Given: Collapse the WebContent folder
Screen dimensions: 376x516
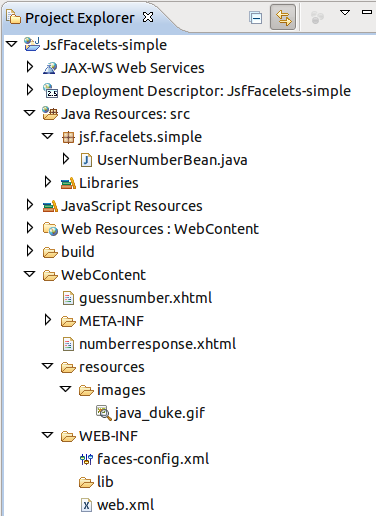Looking at the screenshot, I should [x=30, y=274].
